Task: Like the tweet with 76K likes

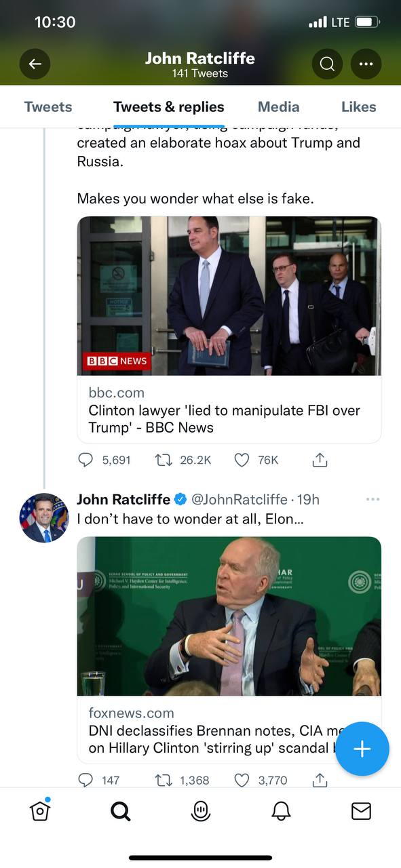Action: pyautogui.click(x=242, y=460)
